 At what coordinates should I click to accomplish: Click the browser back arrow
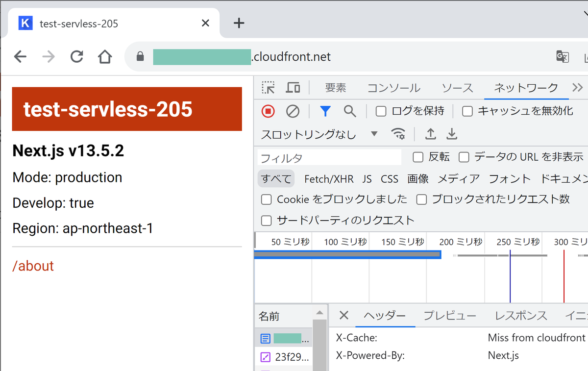(x=20, y=57)
